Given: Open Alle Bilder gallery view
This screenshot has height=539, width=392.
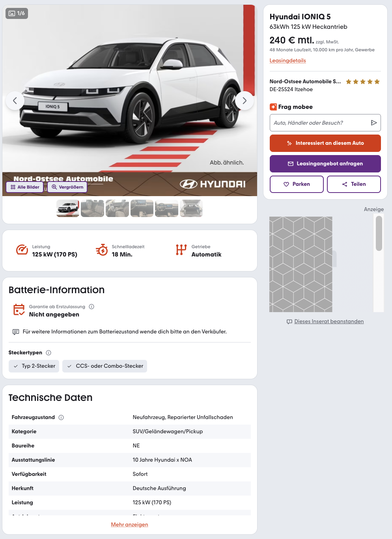Looking at the screenshot, I should pyautogui.click(x=25, y=187).
